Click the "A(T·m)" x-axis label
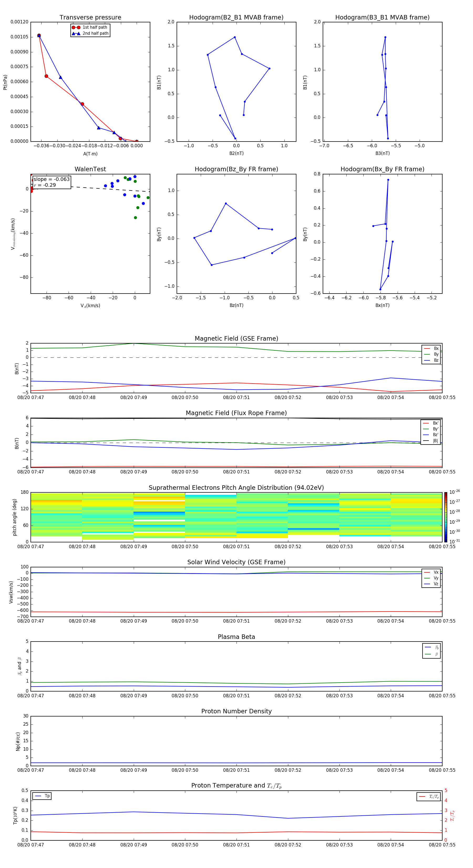Image resolution: width=473 pixels, height=868 pixels. (90, 154)
